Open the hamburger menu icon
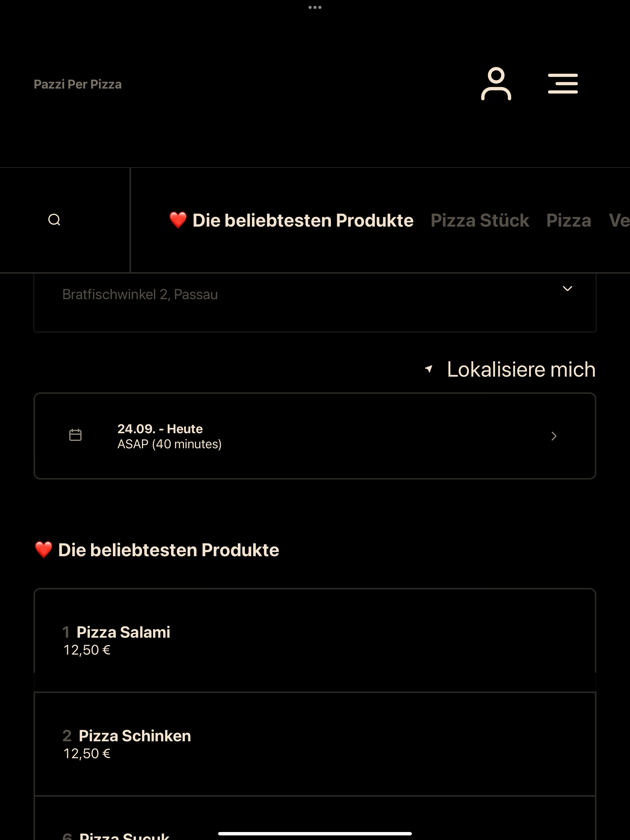Screen dimensions: 630x840 (563, 84)
